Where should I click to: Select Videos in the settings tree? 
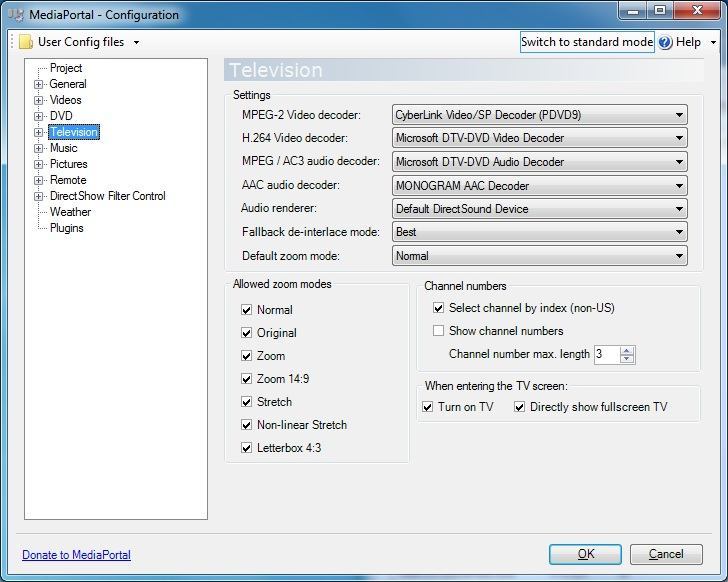pyautogui.click(x=65, y=100)
